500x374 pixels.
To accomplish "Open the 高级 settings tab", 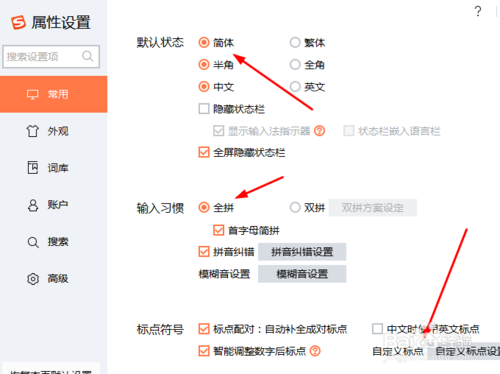I will [x=54, y=278].
